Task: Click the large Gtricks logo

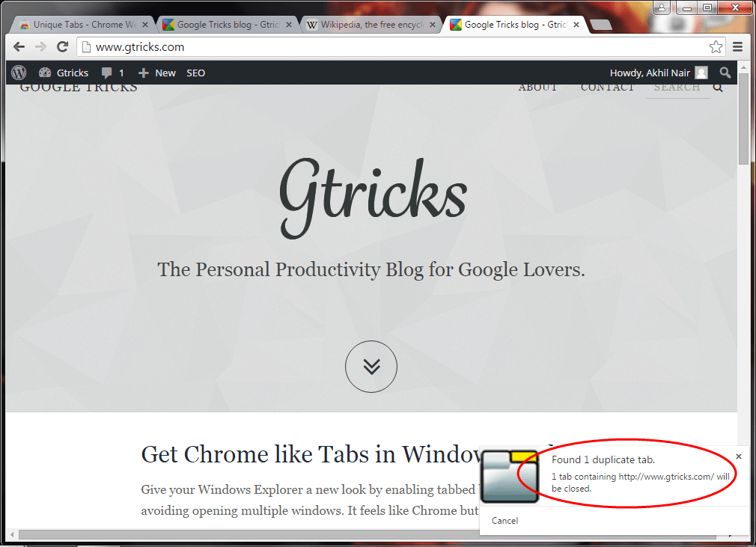Action: pyautogui.click(x=374, y=198)
